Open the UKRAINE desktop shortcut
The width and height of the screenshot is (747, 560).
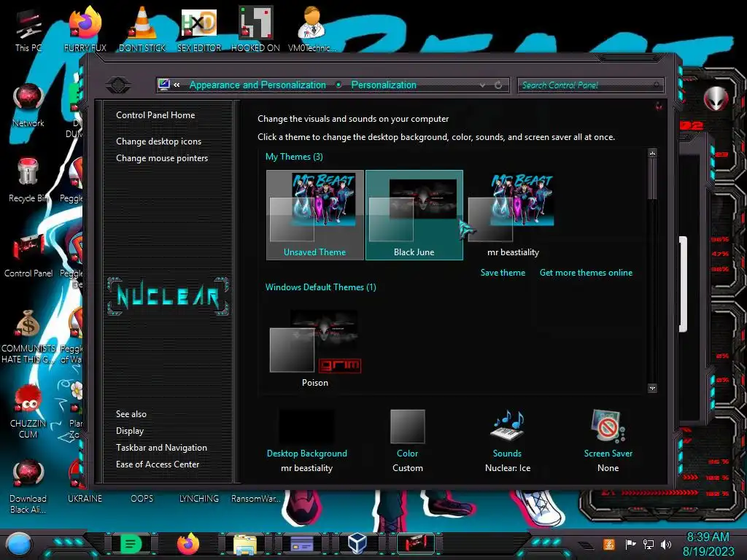[85, 498]
